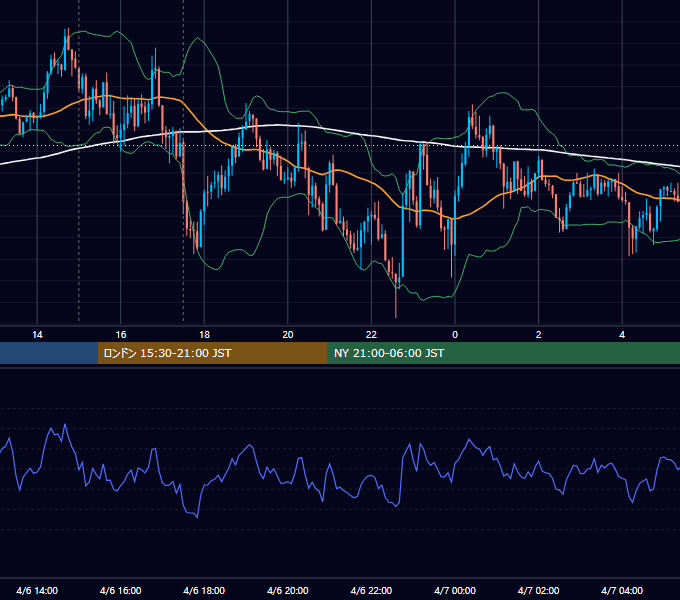Click the 22 hour label on the upper time axis
Viewport: 680px width, 600px height.
point(371,335)
